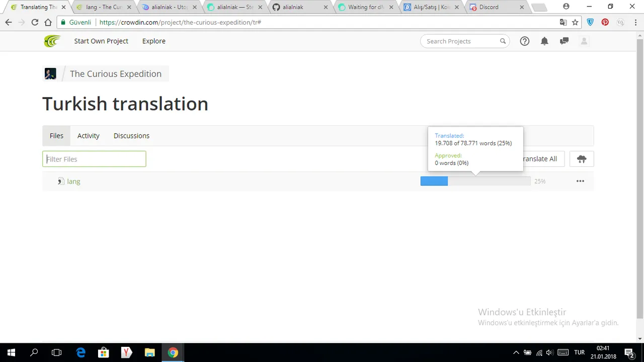Click the browser forward arrow

tap(22, 22)
